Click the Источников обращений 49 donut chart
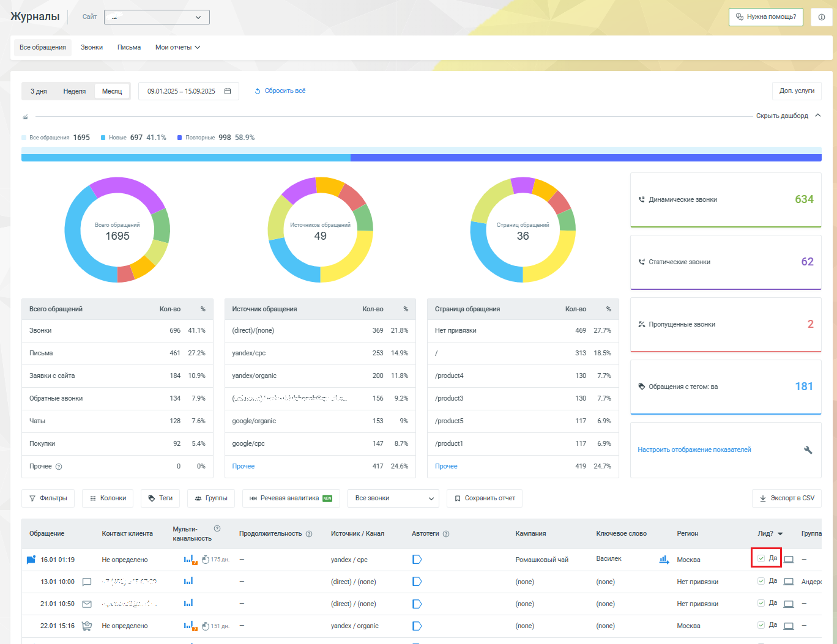 click(320, 230)
